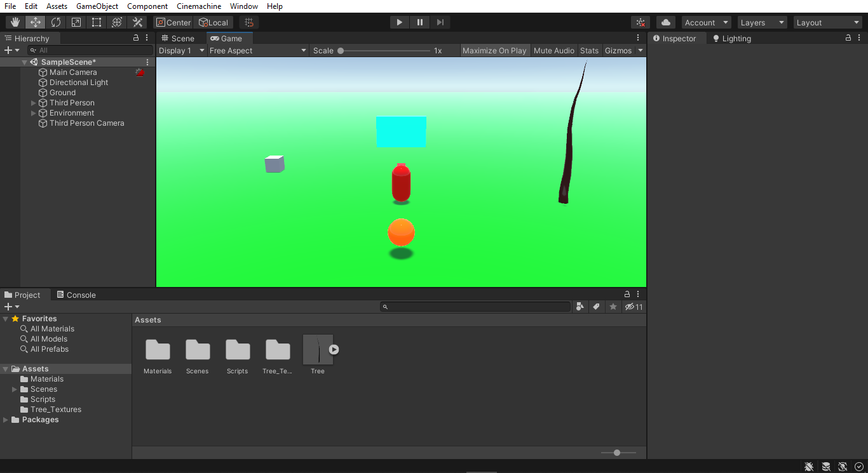Open the Project panel options menu
Screen dimensions: 868x473
639,295
